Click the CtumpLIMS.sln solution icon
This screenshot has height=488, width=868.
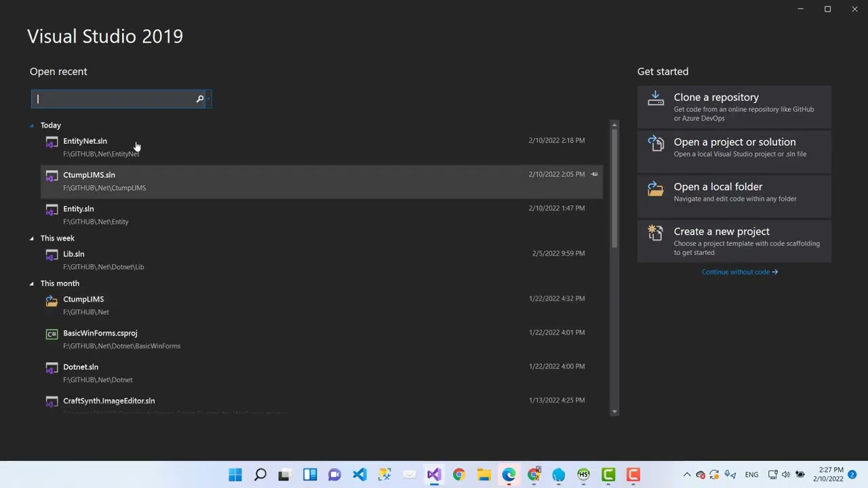tap(52, 176)
